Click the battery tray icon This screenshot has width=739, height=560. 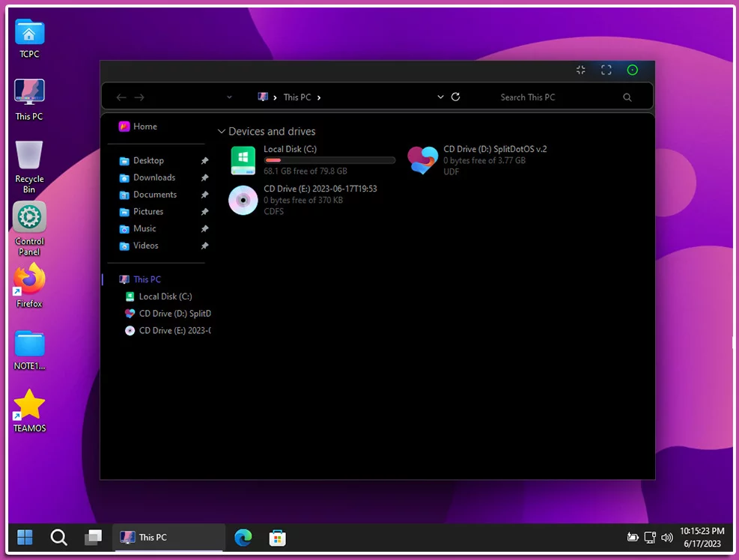(x=633, y=537)
